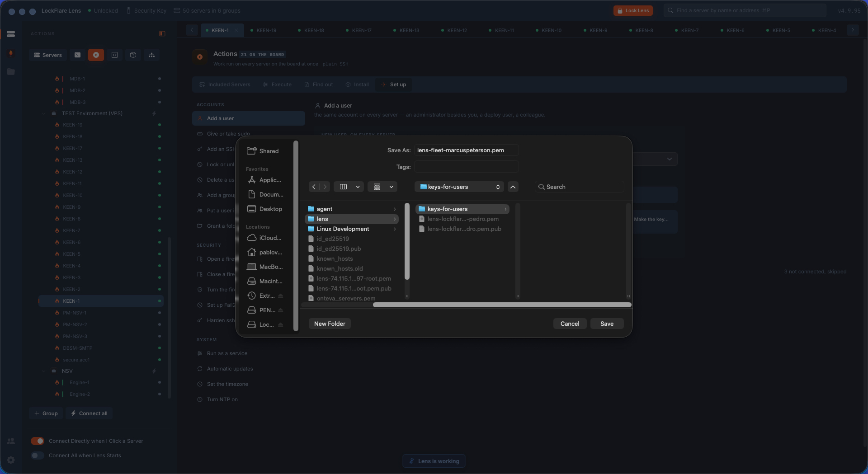Select Automatic updates in System menu
This screenshot has height=474, width=868.
[x=230, y=369]
